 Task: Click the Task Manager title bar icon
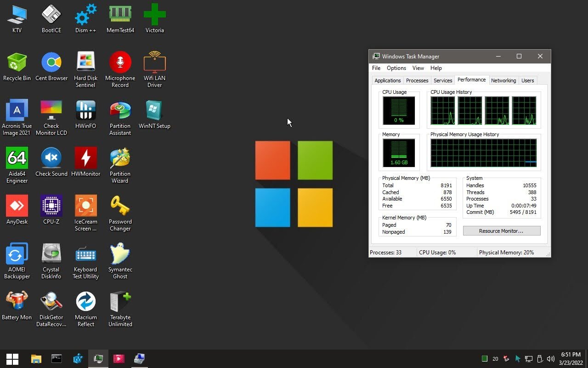pos(376,56)
